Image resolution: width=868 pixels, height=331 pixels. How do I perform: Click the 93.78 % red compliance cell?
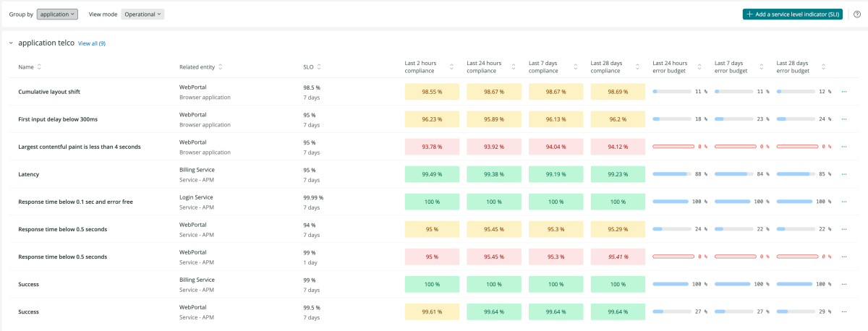432,147
